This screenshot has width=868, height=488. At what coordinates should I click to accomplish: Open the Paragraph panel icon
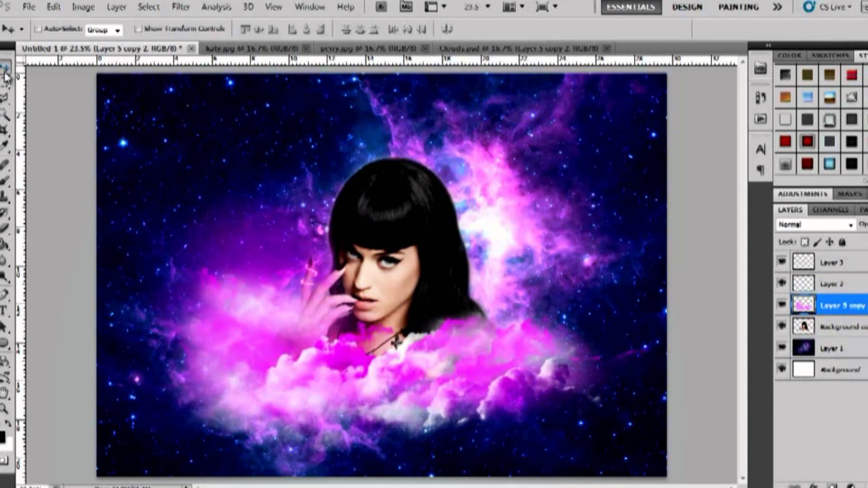tap(761, 170)
